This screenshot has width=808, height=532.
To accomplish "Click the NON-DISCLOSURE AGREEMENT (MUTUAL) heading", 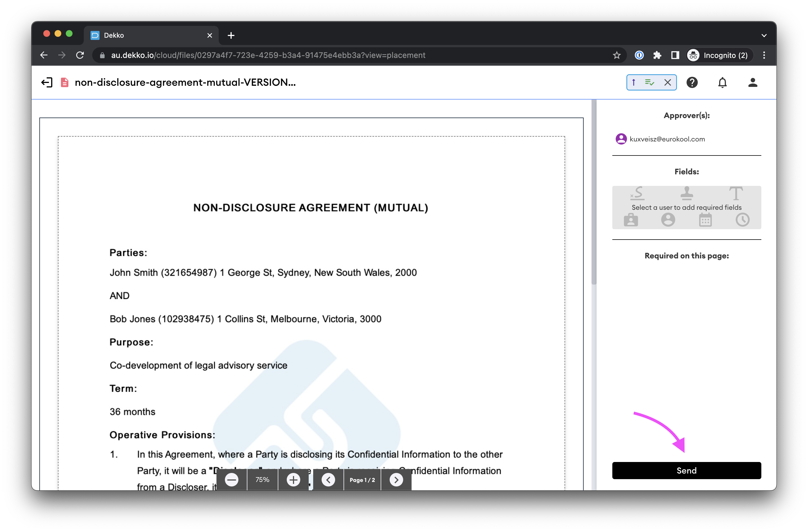I will coord(311,208).
